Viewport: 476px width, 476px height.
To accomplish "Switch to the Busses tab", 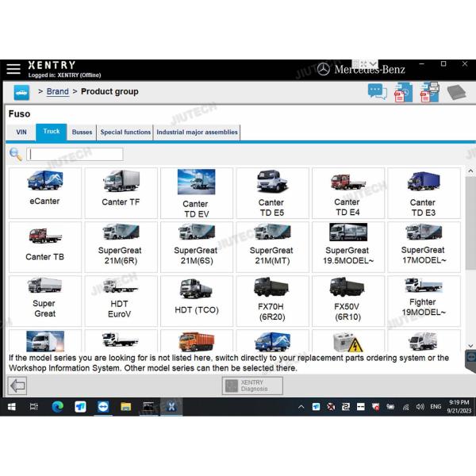I will click(x=82, y=132).
